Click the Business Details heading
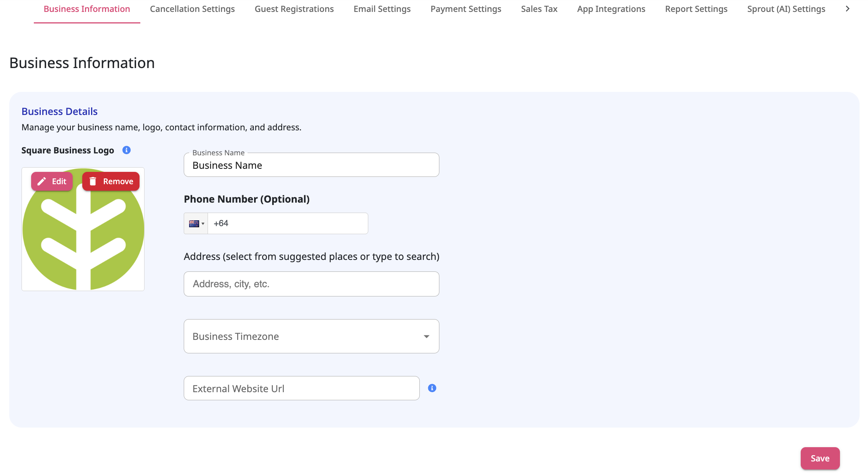This screenshot has height=476, width=868. click(60, 112)
